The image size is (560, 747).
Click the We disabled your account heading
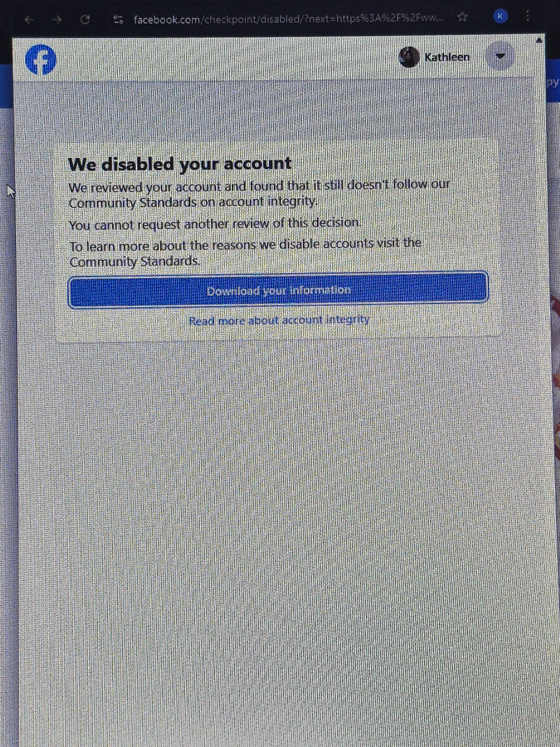pos(180,164)
